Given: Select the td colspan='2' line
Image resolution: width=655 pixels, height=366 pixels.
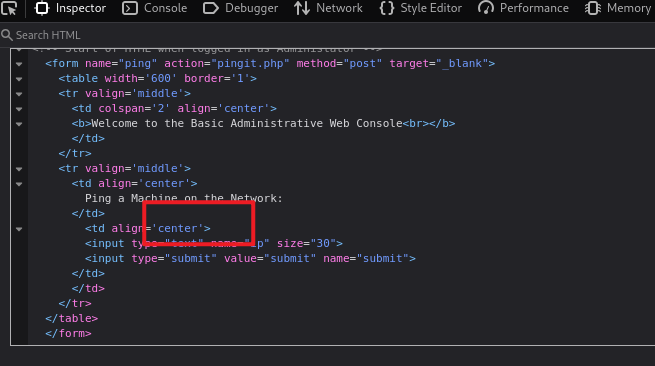Looking at the screenshot, I should click(x=174, y=109).
